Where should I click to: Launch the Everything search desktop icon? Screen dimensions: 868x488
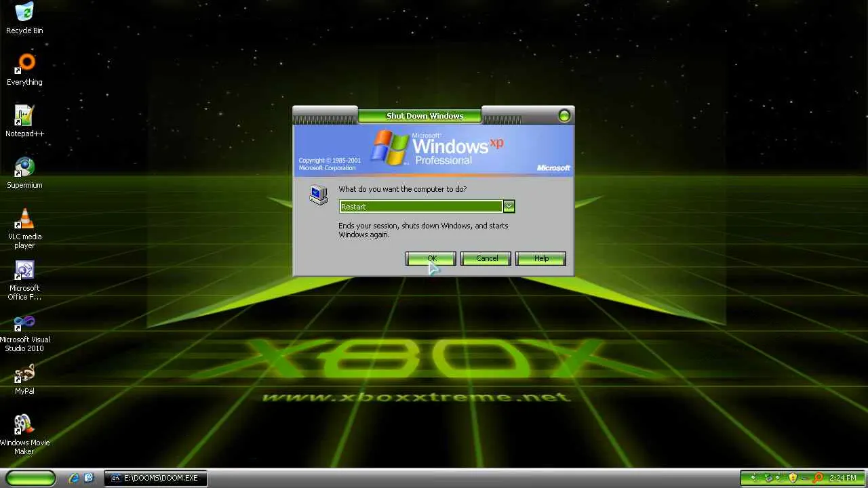point(24,70)
